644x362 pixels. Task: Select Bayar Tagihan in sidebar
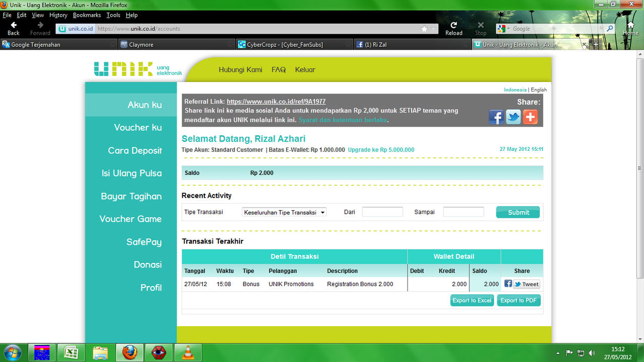(x=131, y=196)
